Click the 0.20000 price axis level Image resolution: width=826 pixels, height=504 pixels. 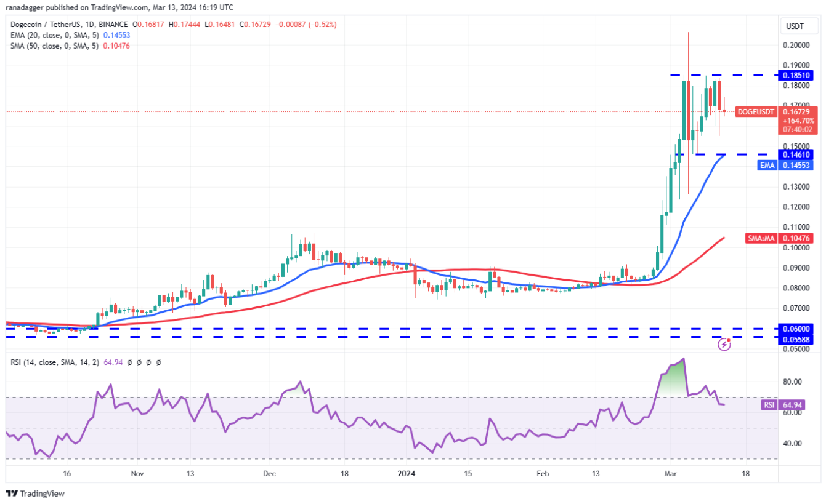pyautogui.click(x=796, y=46)
